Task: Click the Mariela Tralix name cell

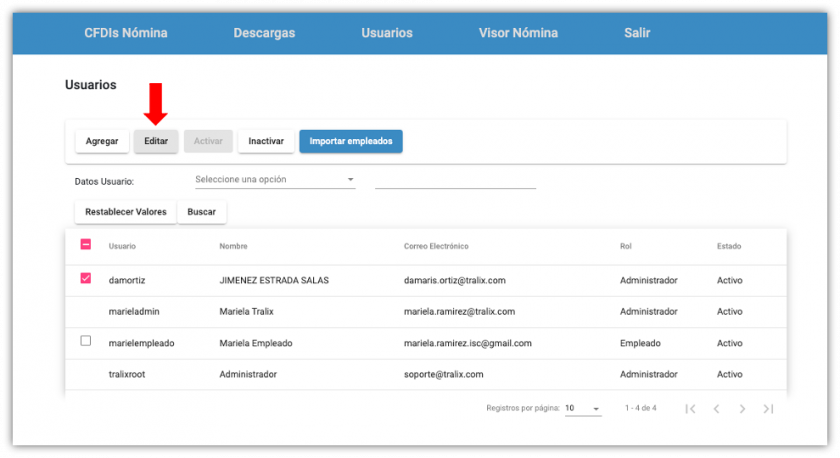Action: pyautogui.click(x=246, y=312)
